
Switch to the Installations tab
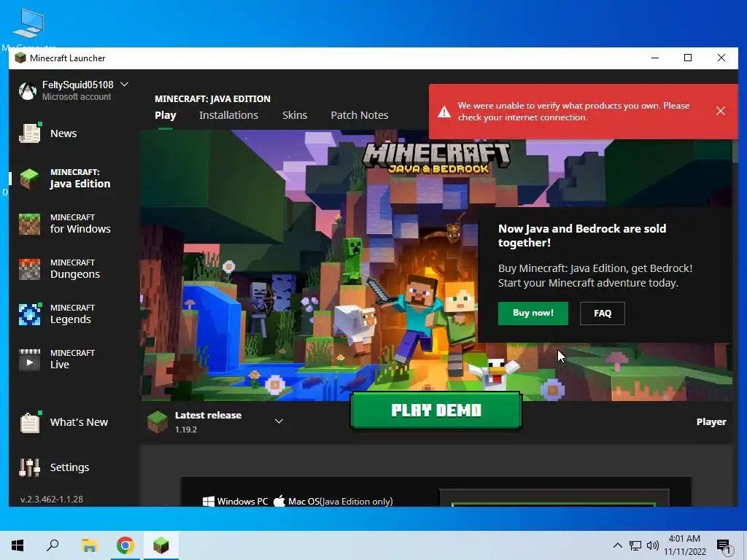[228, 115]
